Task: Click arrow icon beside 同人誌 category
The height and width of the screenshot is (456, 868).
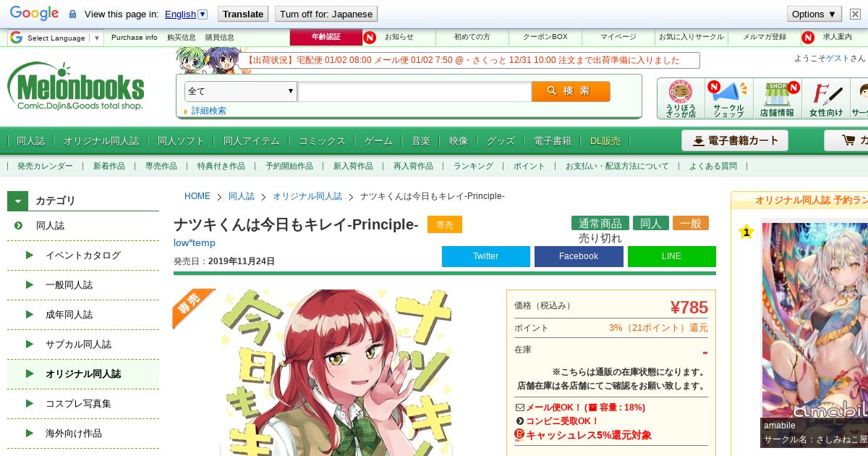Action: pyautogui.click(x=19, y=226)
